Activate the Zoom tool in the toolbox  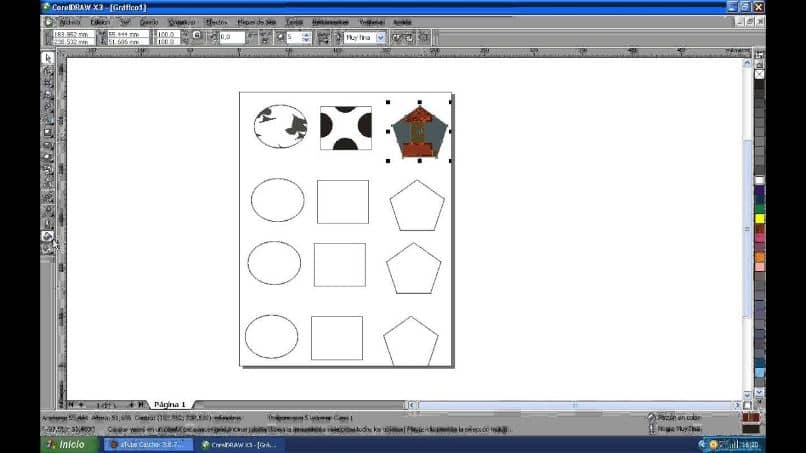point(48,95)
